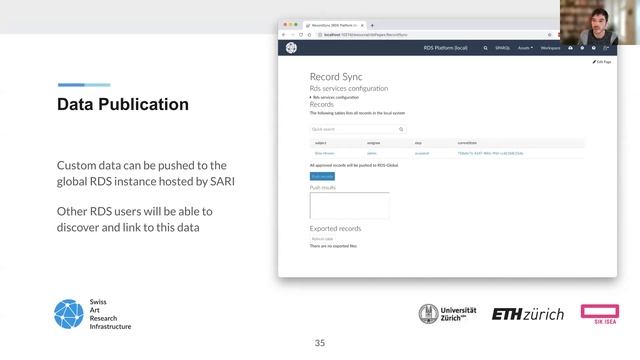The height and width of the screenshot is (360, 640).
Task: Click the RDS Platform logo in navbar
Action: click(291, 48)
